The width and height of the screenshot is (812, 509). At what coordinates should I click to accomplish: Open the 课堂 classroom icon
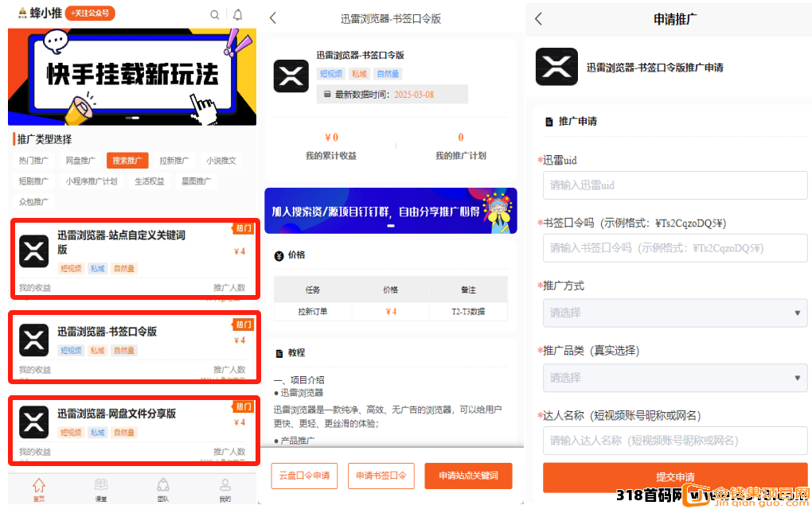(x=101, y=489)
